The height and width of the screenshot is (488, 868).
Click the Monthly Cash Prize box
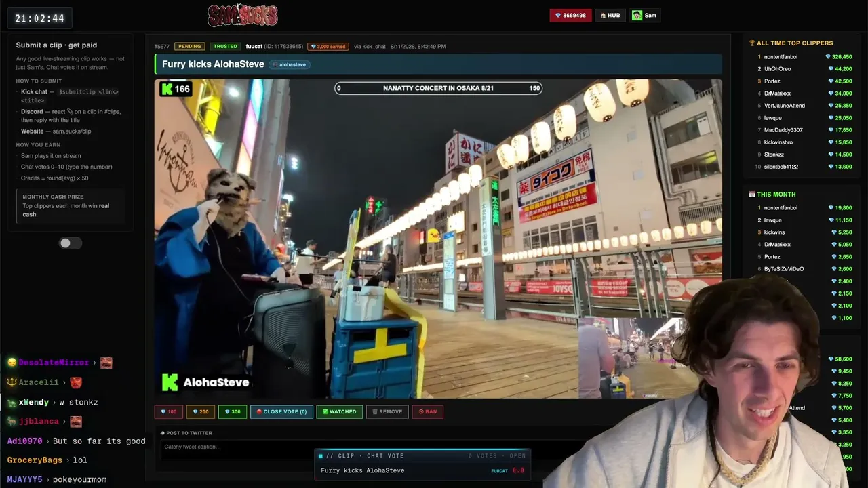(72, 206)
